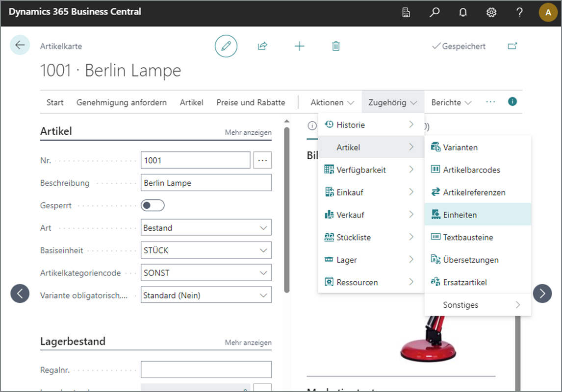
Task: Go to the next record arrow
Action: (542, 294)
